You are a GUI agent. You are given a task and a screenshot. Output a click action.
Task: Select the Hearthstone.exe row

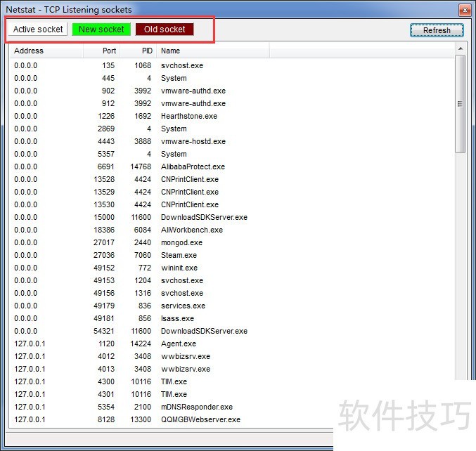tap(232, 116)
